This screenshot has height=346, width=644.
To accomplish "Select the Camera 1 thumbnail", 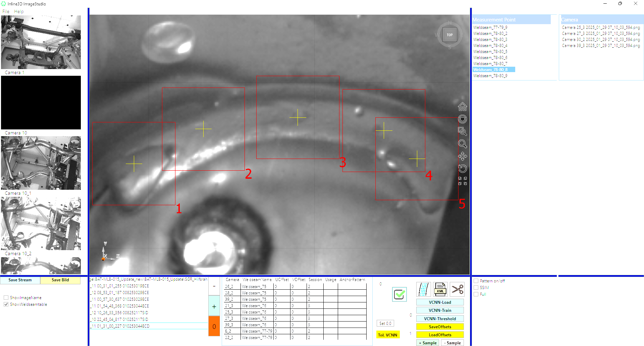I will 41,42.
